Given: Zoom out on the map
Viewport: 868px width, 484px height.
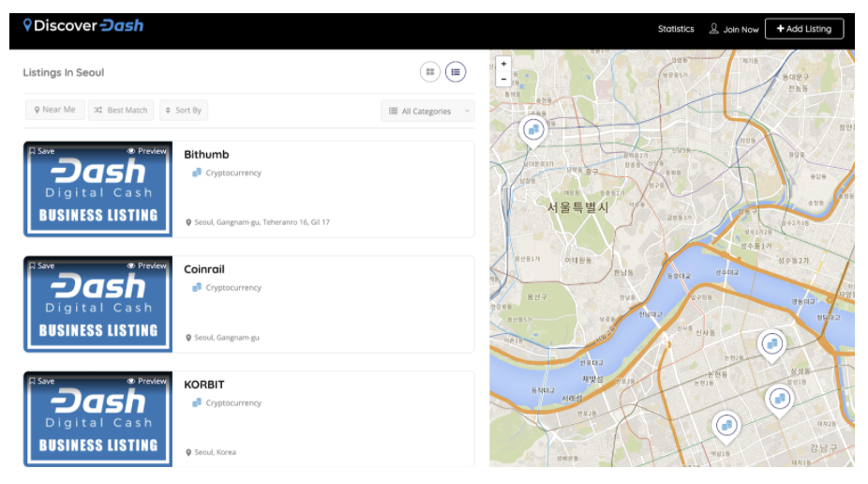Looking at the screenshot, I should pyautogui.click(x=503, y=79).
